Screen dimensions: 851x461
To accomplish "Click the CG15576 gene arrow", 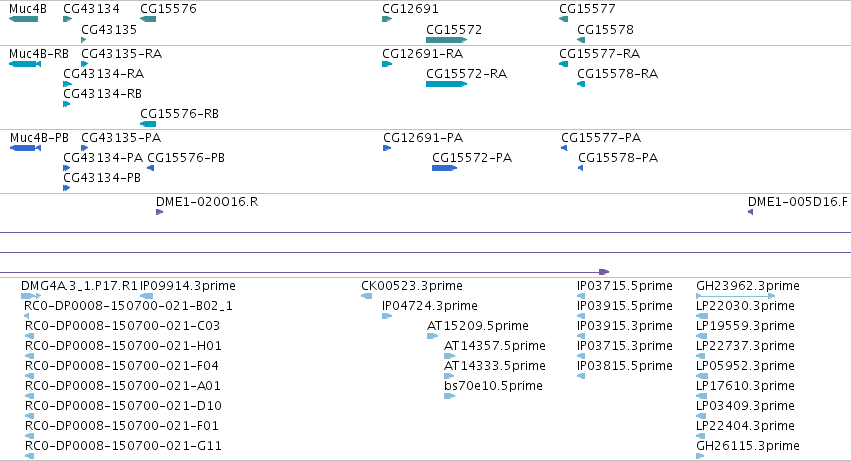I will click(x=148, y=20).
